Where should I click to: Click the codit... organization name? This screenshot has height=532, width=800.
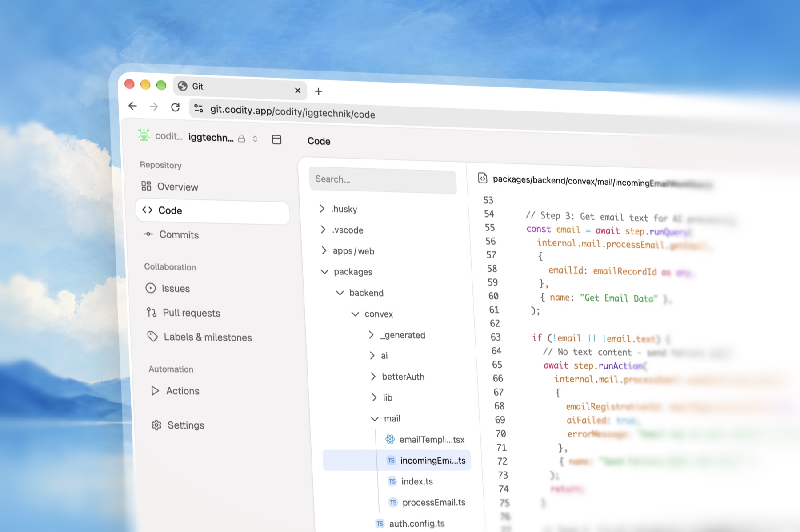(x=168, y=136)
